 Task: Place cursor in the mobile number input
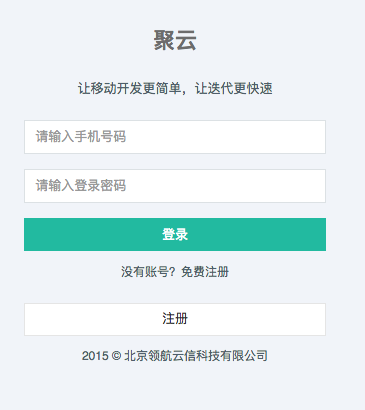coord(175,137)
